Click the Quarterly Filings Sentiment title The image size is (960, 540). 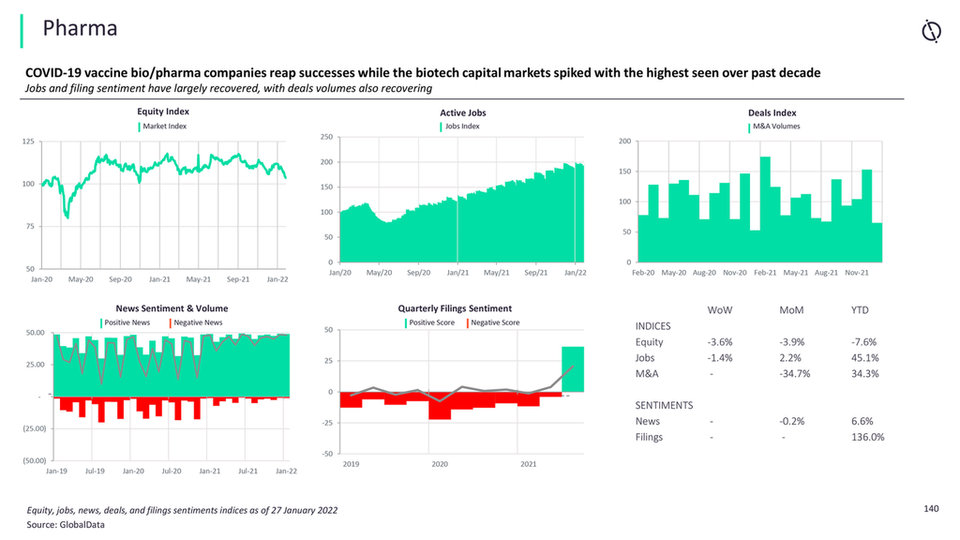point(455,309)
